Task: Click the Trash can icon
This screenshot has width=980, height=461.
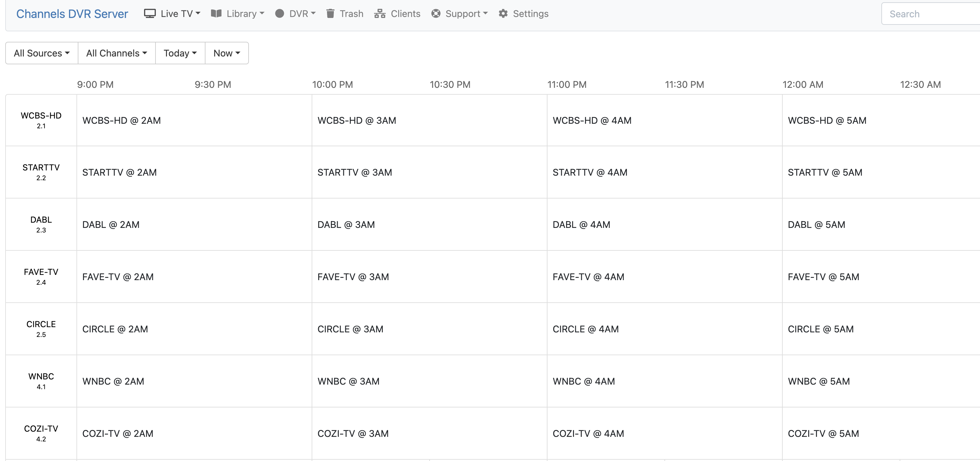Action: (x=330, y=14)
